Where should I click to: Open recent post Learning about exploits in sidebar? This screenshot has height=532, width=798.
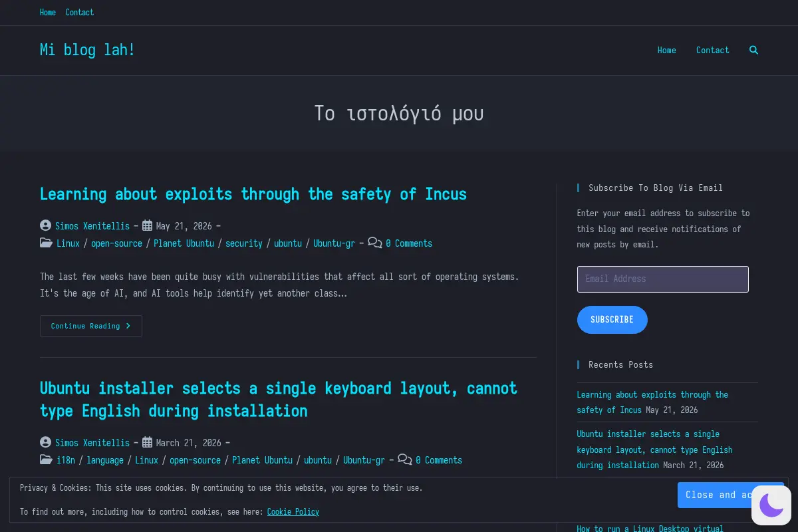click(x=652, y=402)
